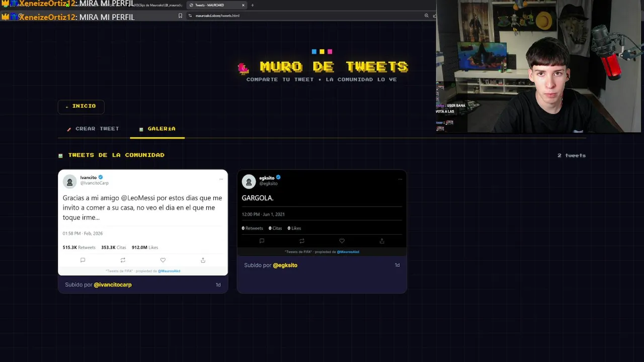644x362 pixels.
Task: Switch to the CREAR TWEET tab
Action: click(93, 129)
